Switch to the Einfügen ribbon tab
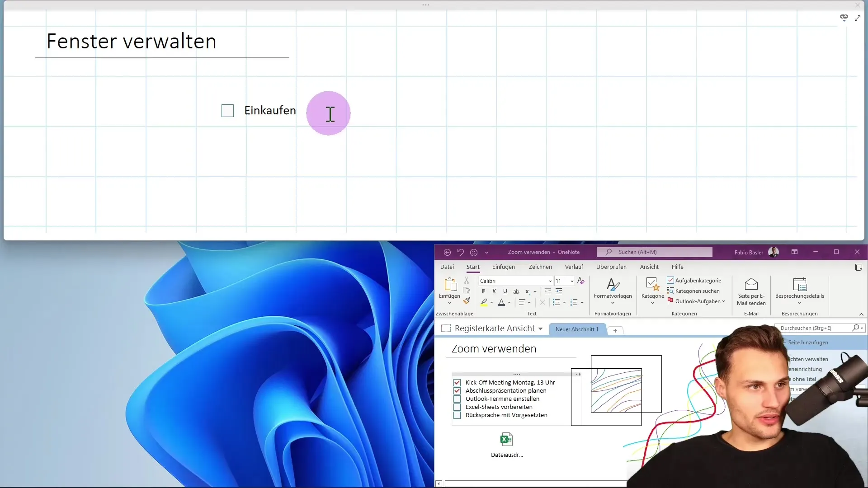The width and height of the screenshot is (868, 488). pyautogui.click(x=503, y=267)
